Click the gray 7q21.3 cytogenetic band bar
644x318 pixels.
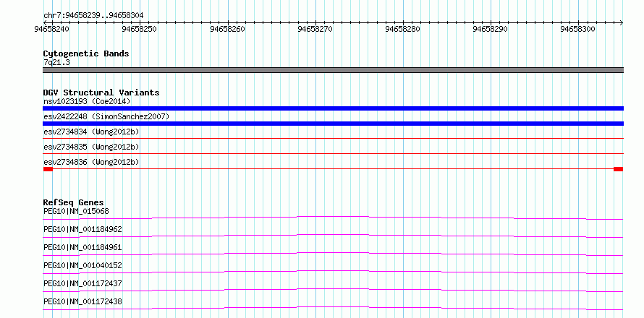(333, 70)
